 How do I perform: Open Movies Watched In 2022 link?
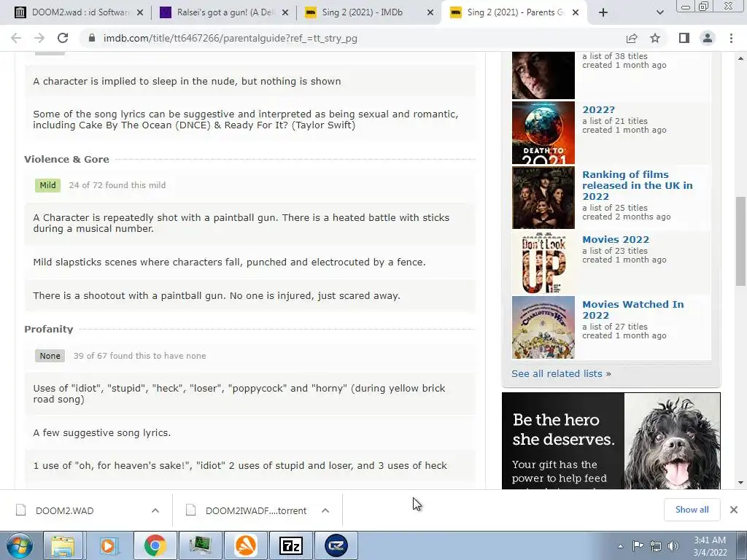pyautogui.click(x=632, y=309)
